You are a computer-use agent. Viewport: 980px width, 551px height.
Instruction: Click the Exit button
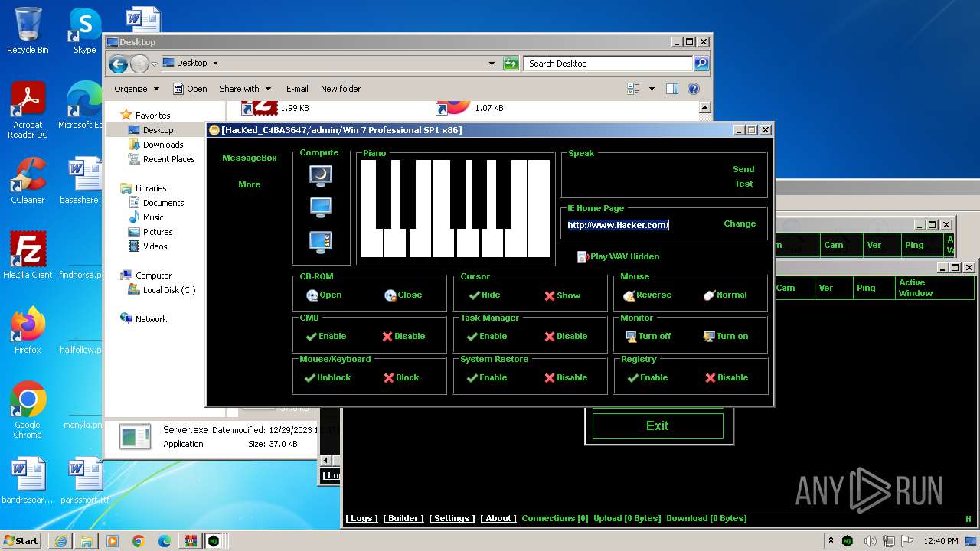(x=658, y=425)
